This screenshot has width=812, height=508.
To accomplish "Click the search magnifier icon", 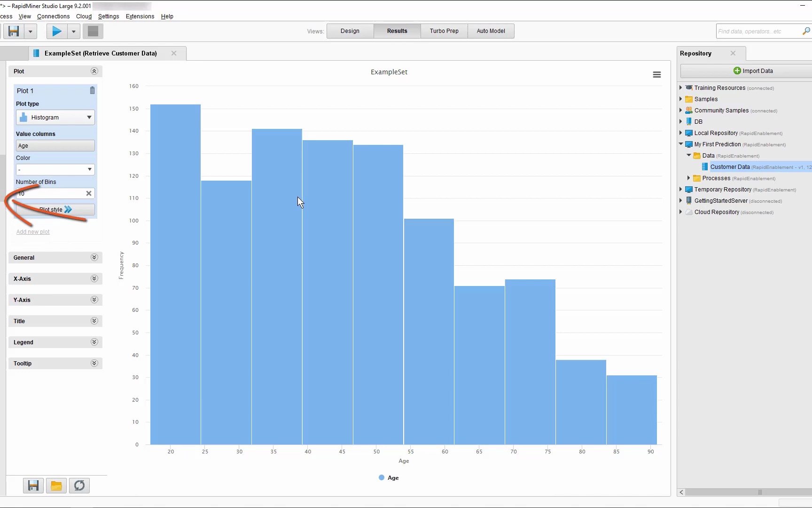I will click(x=806, y=31).
